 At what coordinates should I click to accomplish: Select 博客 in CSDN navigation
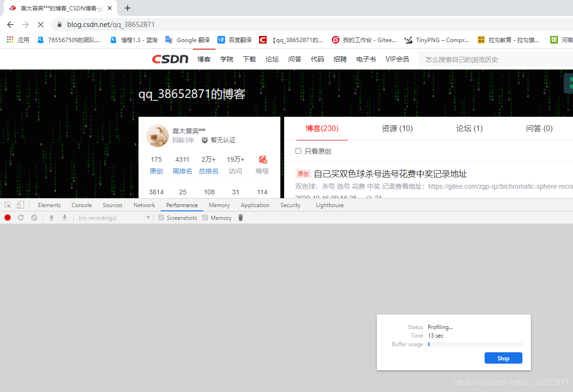coord(204,59)
